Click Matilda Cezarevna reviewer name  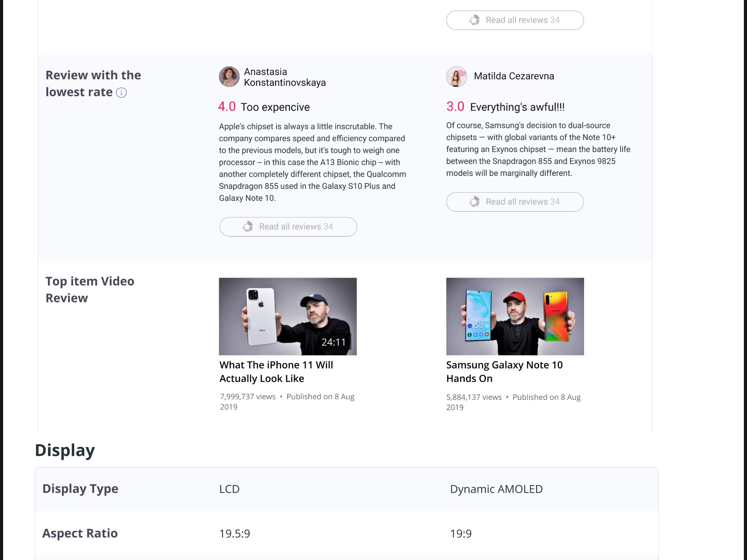tap(514, 76)
